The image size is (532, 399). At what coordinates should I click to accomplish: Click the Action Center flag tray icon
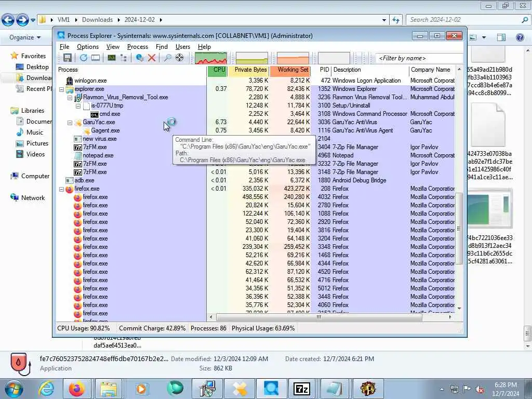[467, 389]
